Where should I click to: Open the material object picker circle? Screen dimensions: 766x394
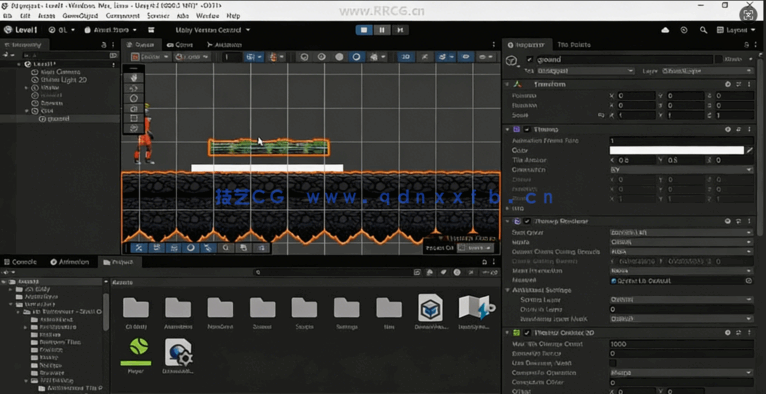pyautogui.click(x=748, y=281)
